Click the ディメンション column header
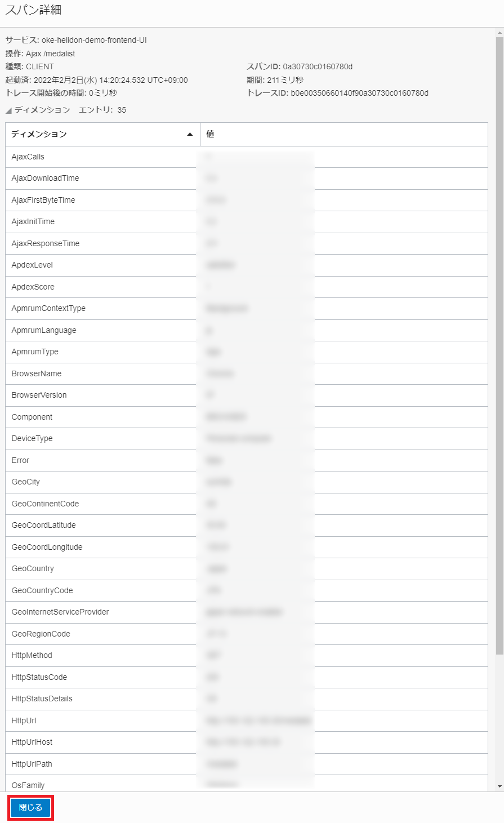Screen dimensions: 504x823 tap(39, 134)
